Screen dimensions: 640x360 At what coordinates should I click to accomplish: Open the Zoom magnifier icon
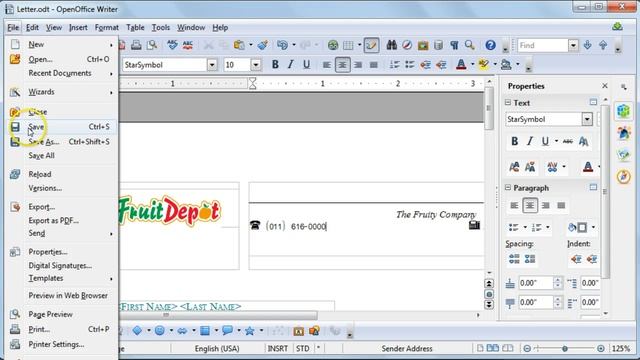tap(469, 45)
